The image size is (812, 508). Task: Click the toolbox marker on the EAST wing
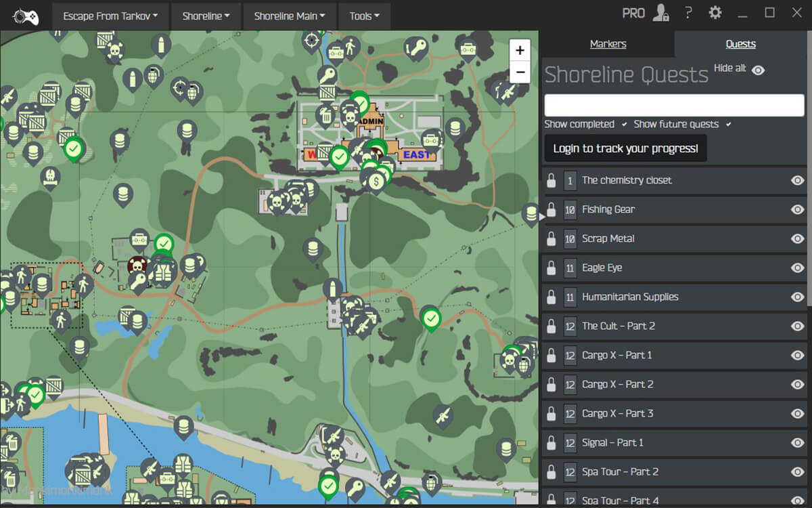432,140
